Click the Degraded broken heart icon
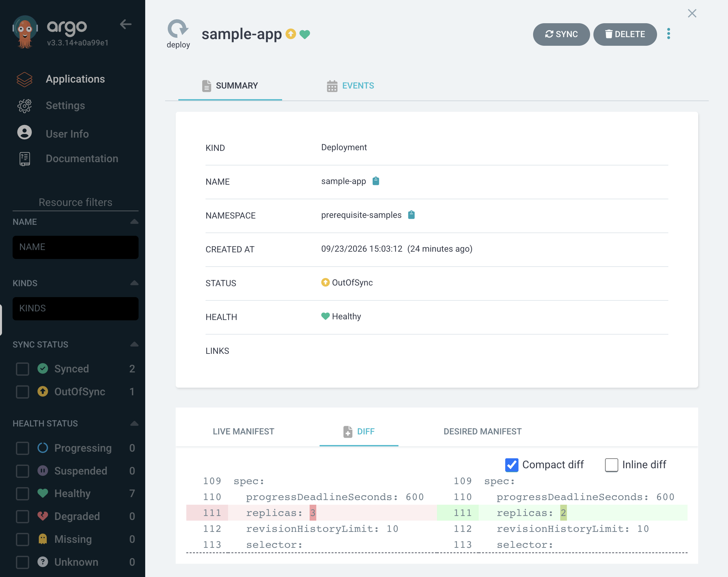The width and height of the screenshot is (728, 577). [x=42, y=516]
